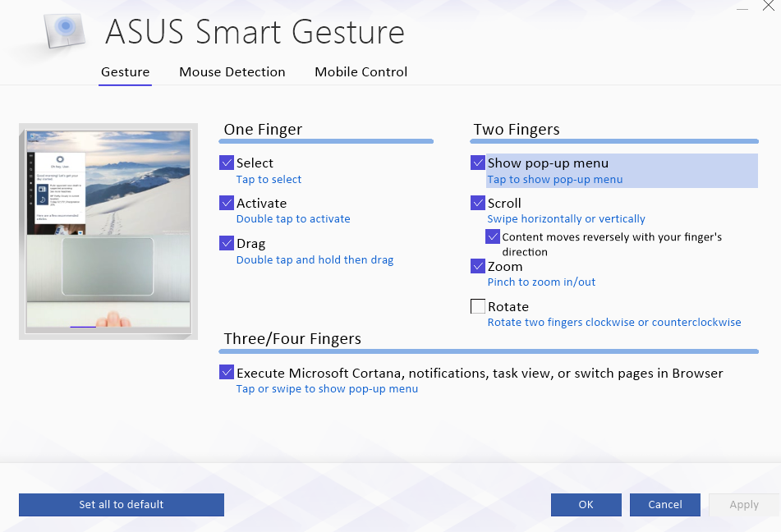Click 'Double tap to activate' description

pyautogui.click(x=293, y=218)
